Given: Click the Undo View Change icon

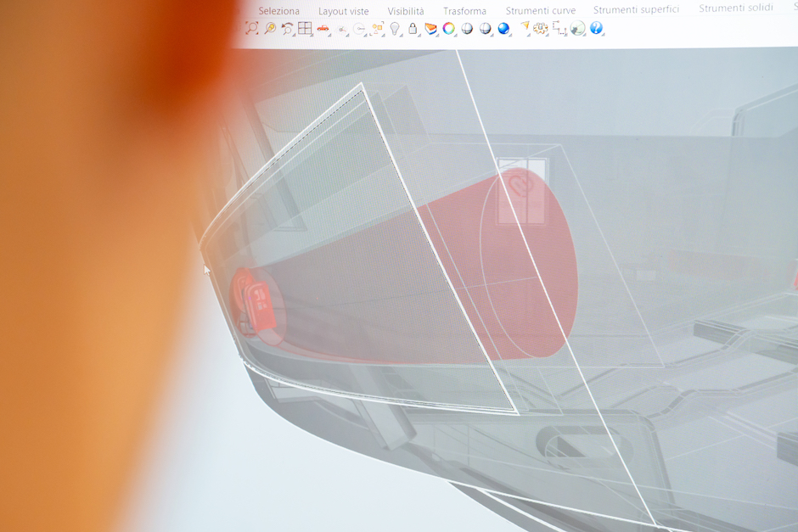Looking at the screenshot, I should pyautogui.click(x=288, y=29).
